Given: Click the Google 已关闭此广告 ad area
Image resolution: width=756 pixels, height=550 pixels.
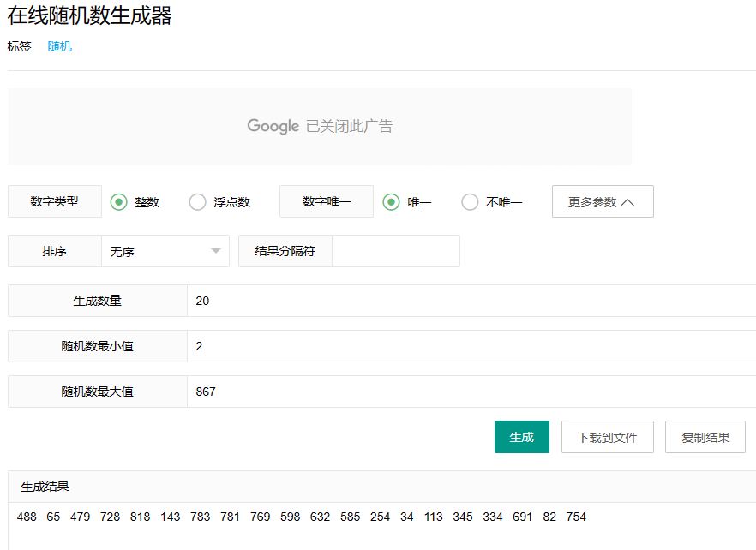Looking at the screenshot, I should 321,126.
